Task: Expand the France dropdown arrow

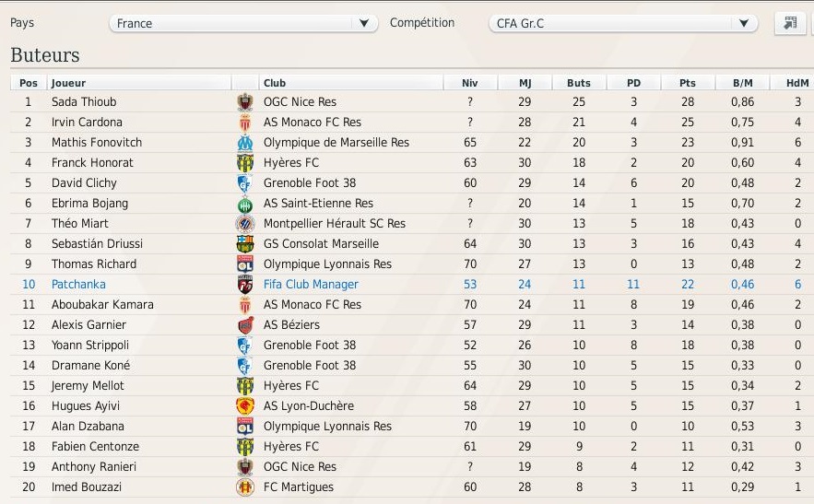Action: tap(364, 23)
